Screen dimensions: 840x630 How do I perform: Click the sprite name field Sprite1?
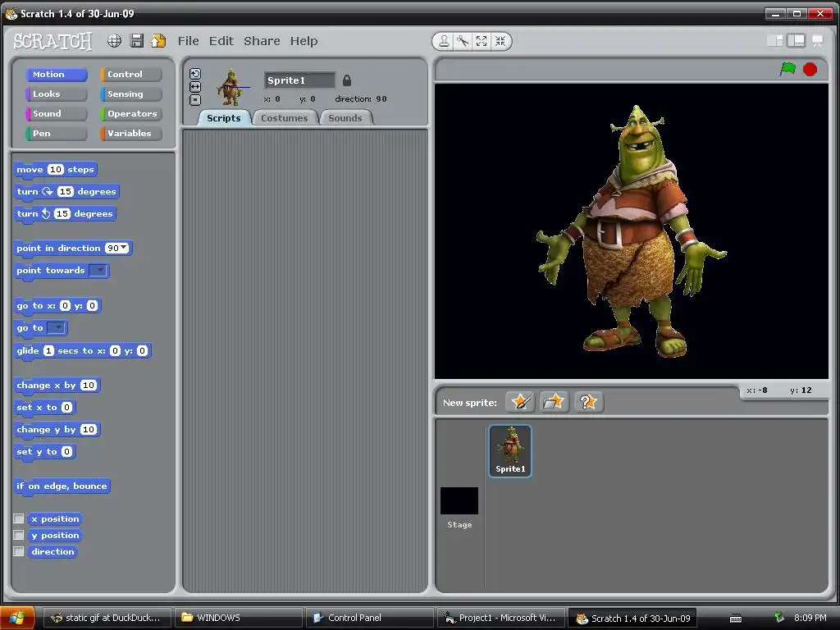(x=299, y=80)
